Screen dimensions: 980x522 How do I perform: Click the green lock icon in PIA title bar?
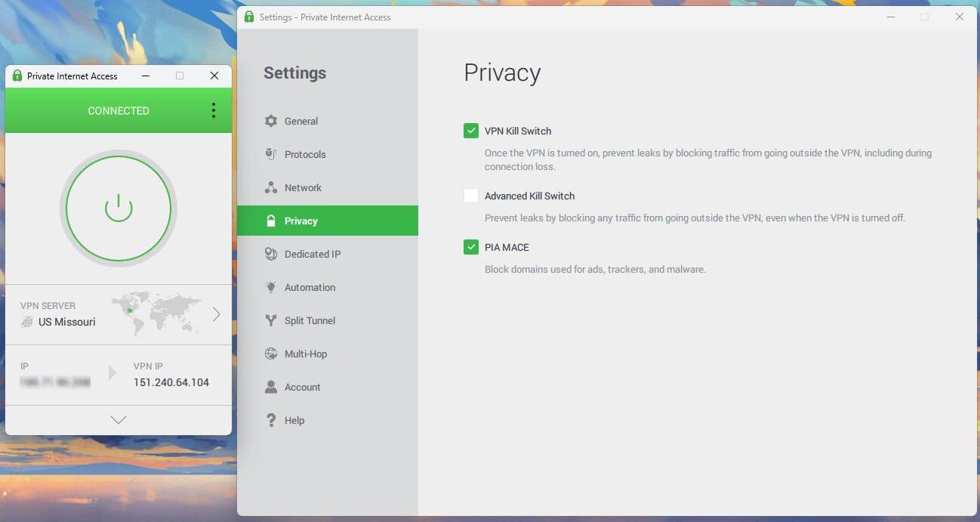17,76
